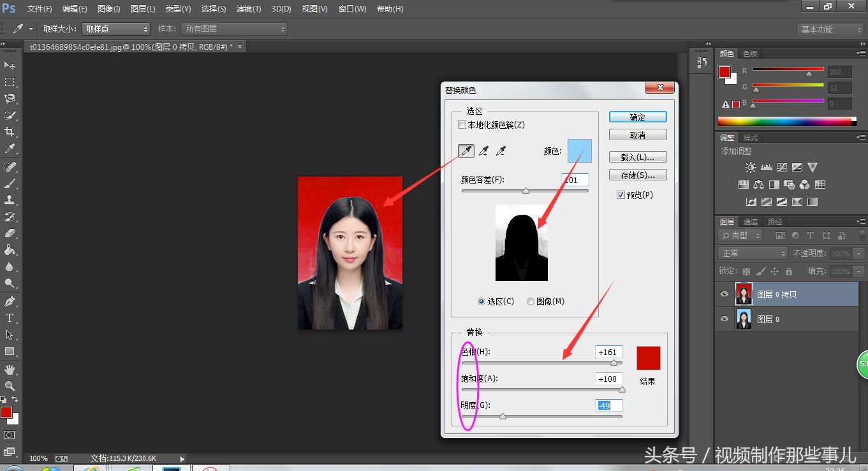The image size is (868, 471).
Task: Select the Clone Stamp tool
Action: tap(9, 200)
